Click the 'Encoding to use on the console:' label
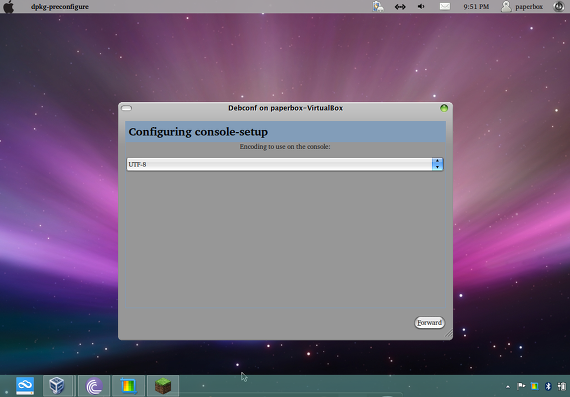 click(285, 147)
